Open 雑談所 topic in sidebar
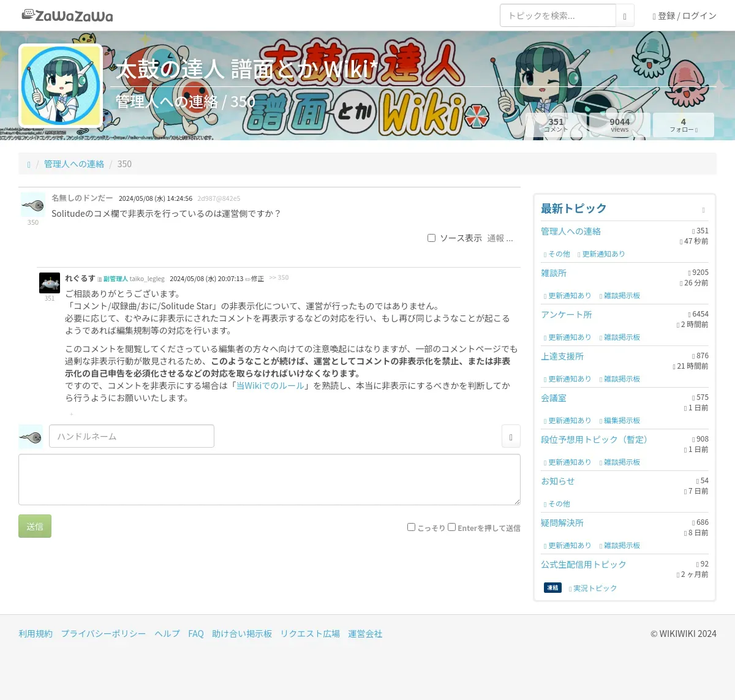This screenshot has height=700, width=735. [554, 273]
